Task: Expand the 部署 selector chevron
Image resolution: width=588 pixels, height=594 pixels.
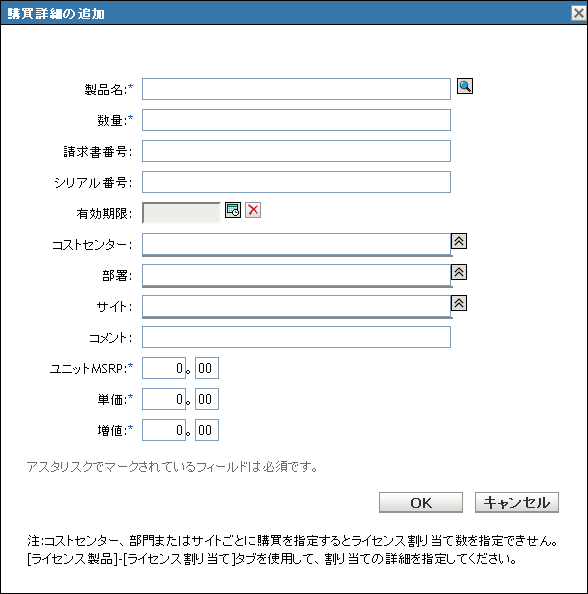Action: [459, 272]
